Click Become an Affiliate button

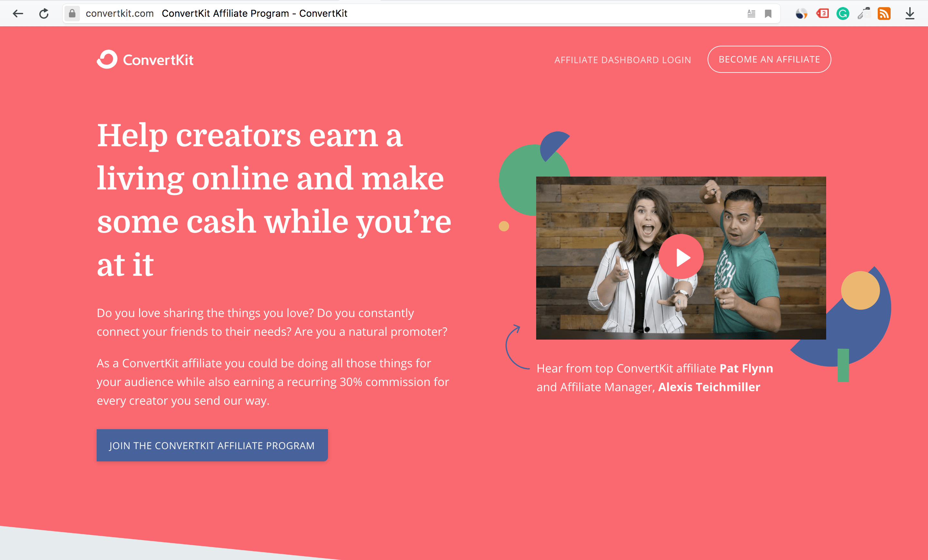769,59
